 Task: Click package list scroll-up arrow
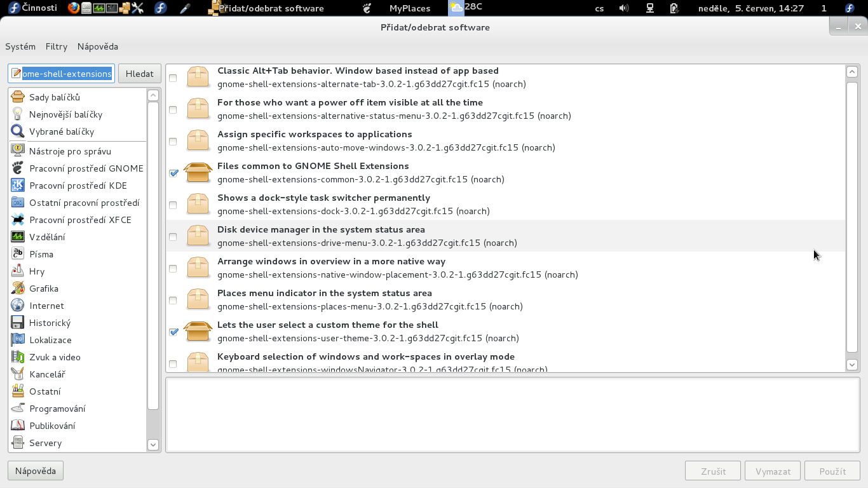coord(852,72)
